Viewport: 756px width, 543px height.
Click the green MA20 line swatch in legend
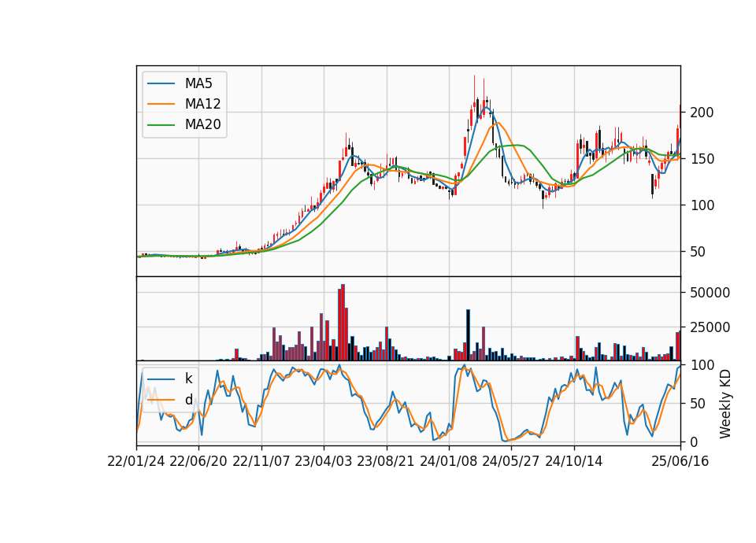click(161, 124)
